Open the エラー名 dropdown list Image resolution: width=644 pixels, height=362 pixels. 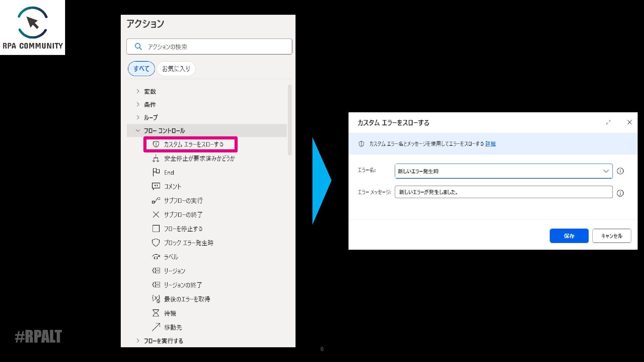606,171
